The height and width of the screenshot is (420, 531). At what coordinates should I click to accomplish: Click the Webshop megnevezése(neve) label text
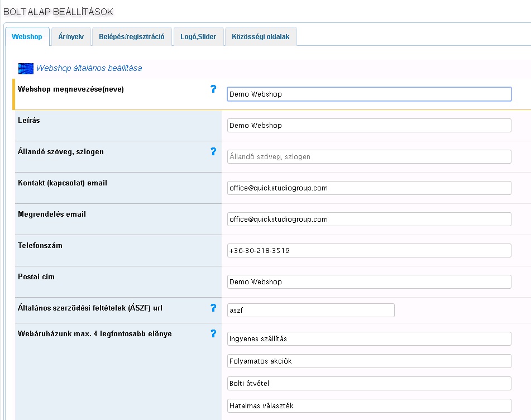pyautogui.click(x=71, y=89)
